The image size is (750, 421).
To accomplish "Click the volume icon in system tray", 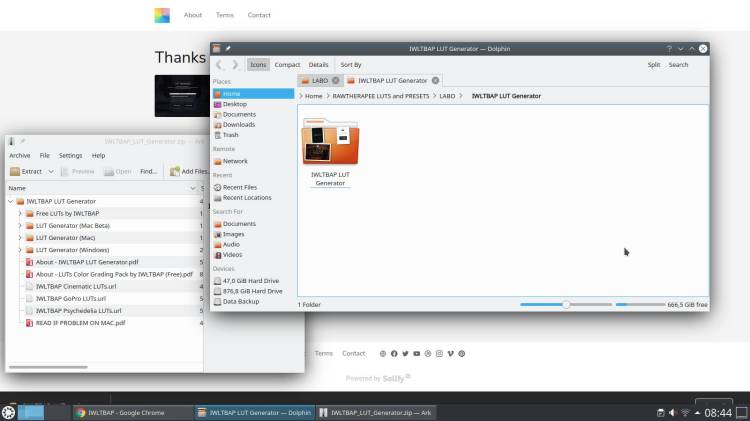I will [x=673, y=413].
